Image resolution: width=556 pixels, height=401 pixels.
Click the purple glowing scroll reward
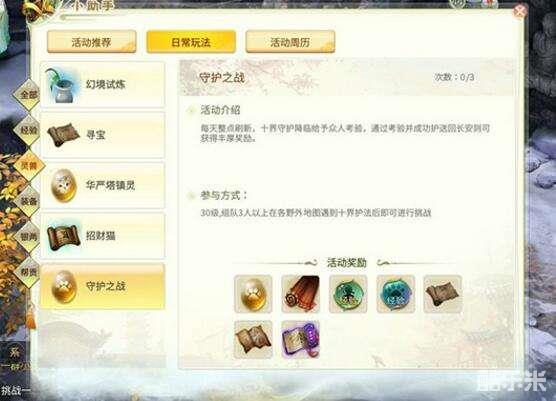coord(301,339)
